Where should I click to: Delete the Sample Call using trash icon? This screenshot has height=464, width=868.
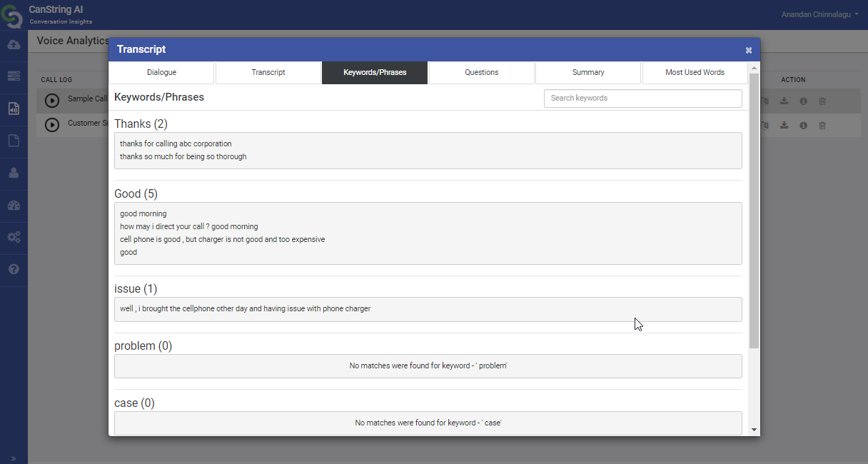822,101
